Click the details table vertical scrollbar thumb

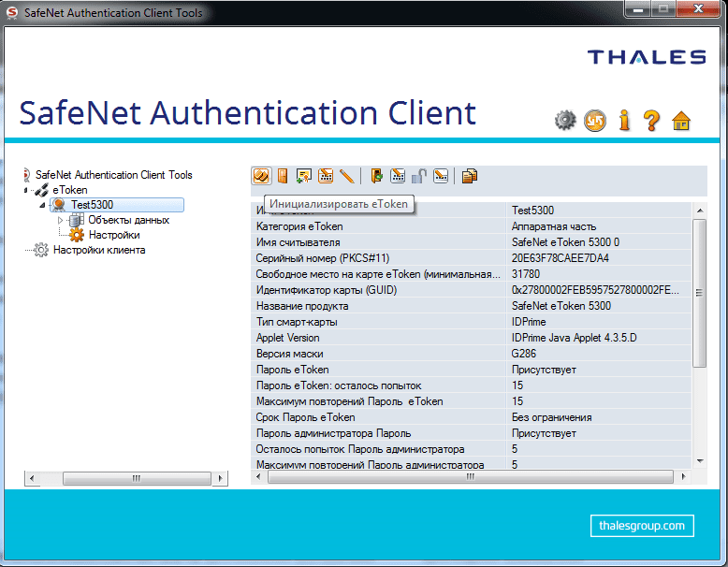point(700,293)
